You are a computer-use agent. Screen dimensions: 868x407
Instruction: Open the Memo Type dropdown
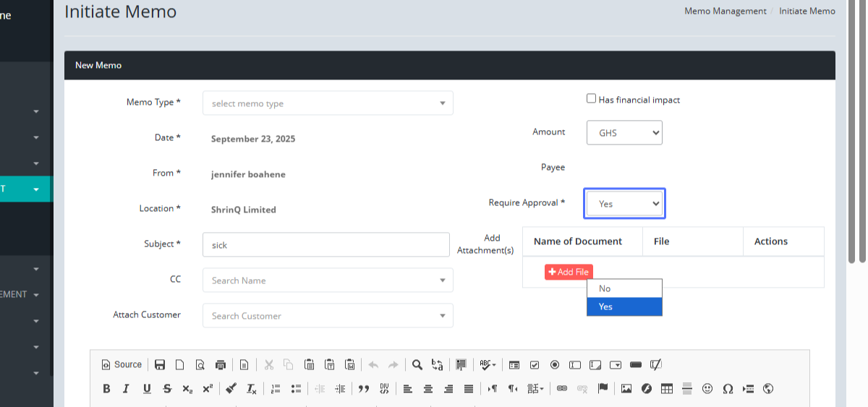[x=328, y=103]
